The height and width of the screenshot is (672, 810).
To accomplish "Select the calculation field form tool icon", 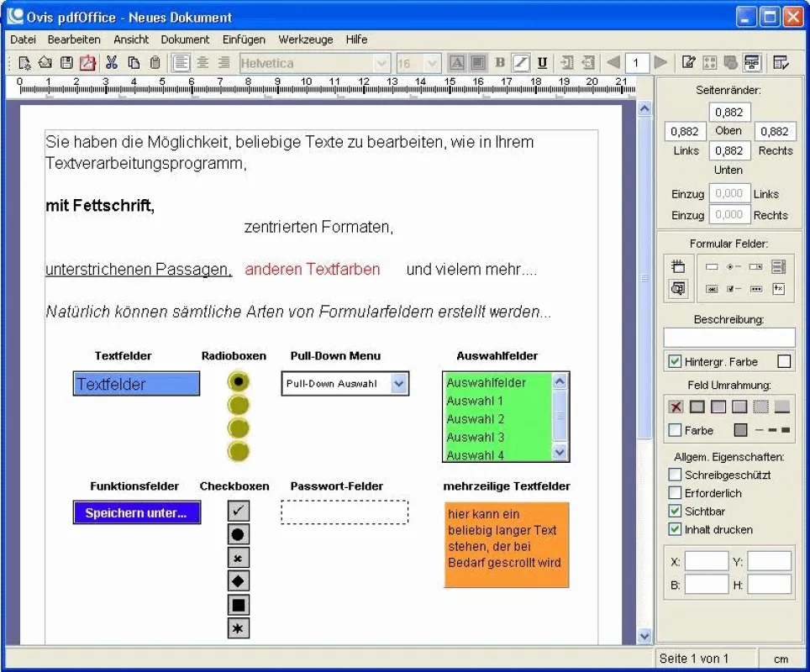I will [x=778, y=289].
